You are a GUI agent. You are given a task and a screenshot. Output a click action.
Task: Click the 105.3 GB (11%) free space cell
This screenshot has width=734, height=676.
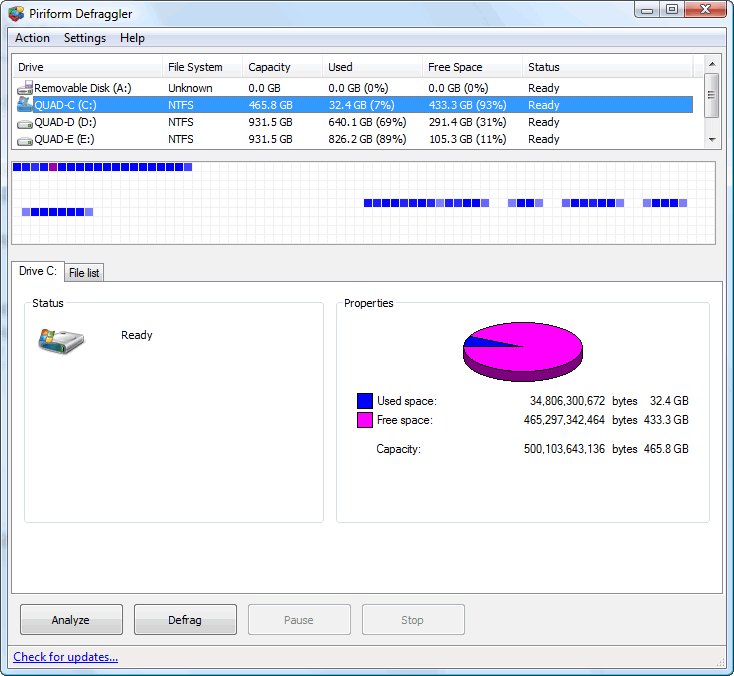point(467,139)
